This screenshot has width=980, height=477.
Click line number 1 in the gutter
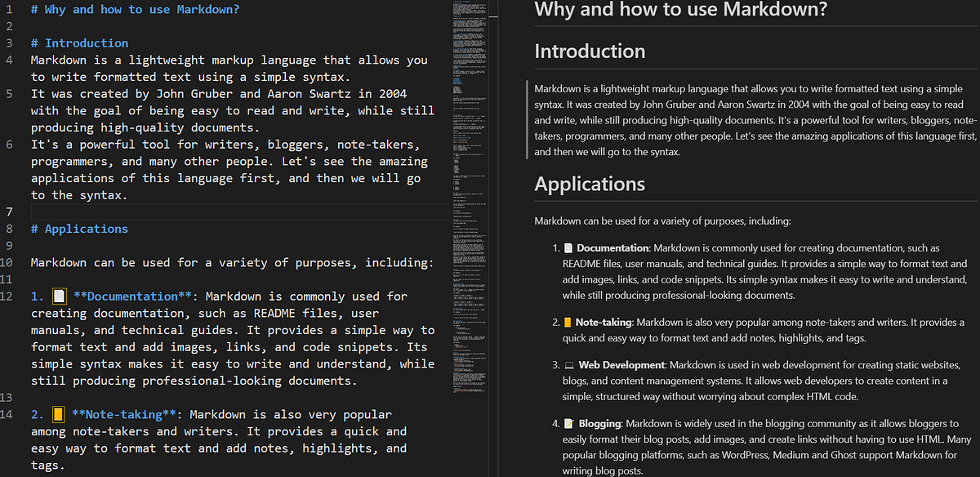point(7,9)
